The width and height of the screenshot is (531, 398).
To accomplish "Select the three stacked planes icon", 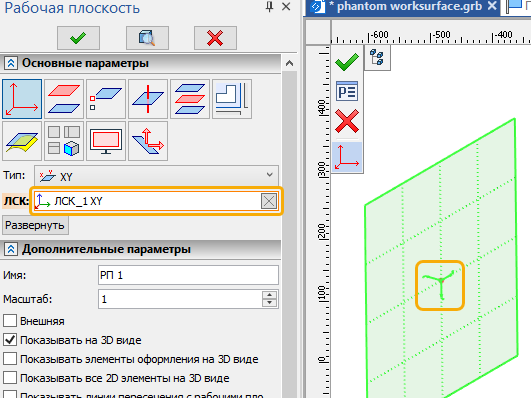I will click(x=190, y=99).
